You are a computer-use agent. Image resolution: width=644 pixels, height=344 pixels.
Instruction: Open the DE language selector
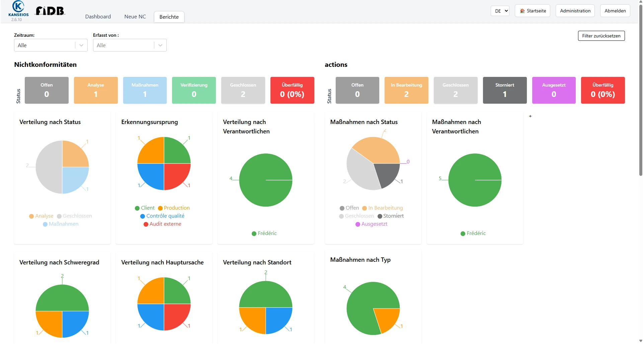point(500,11)
